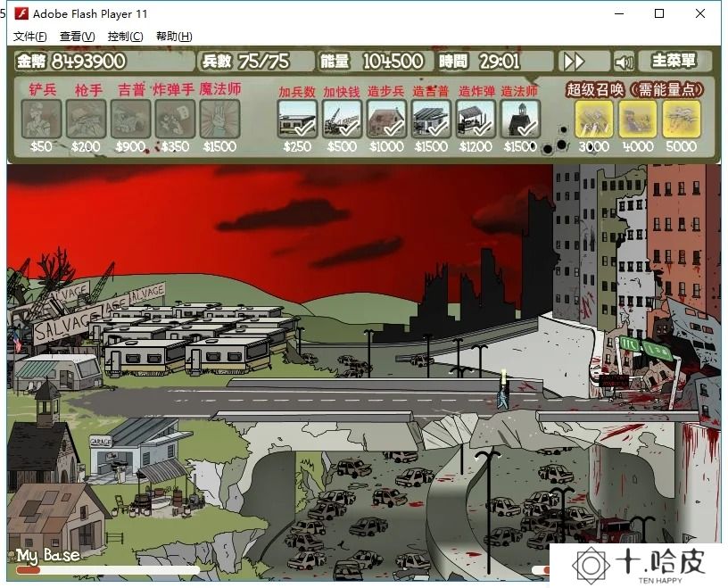
Task: Click the My Base health bar
Action: (108, 570)
